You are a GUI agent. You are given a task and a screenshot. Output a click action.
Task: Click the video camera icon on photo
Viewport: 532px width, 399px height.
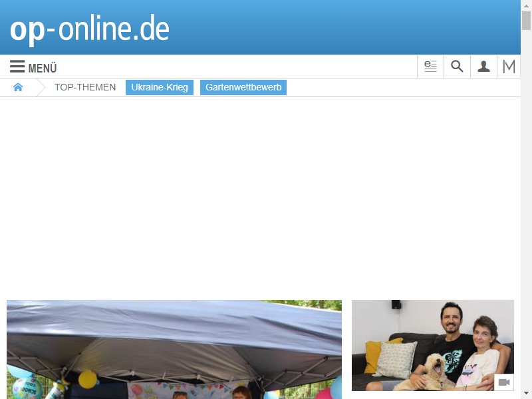pos(504,382)
